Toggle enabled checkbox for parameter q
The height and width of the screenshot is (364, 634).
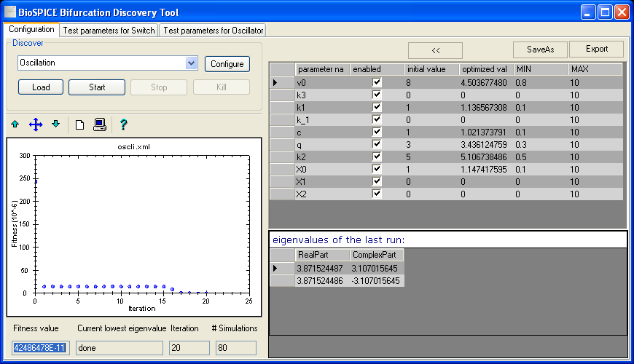tap(377, 144)
